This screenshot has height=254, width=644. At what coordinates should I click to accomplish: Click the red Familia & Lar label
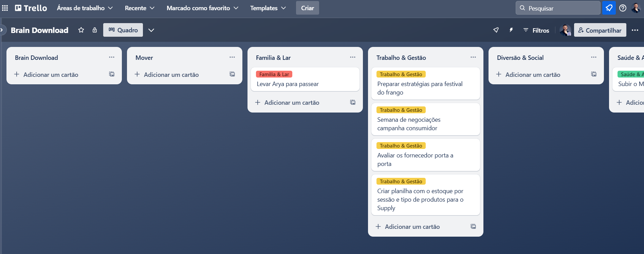pos(274,74)
